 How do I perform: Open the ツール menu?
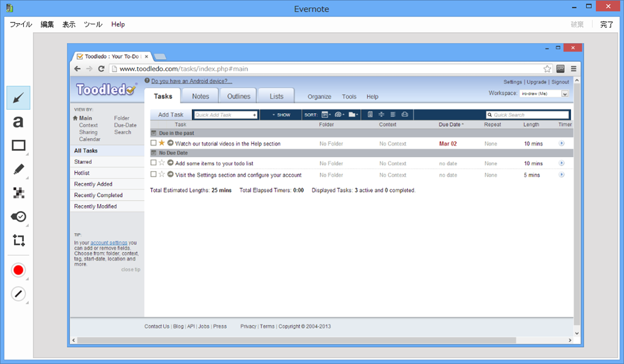click(93, 24)
